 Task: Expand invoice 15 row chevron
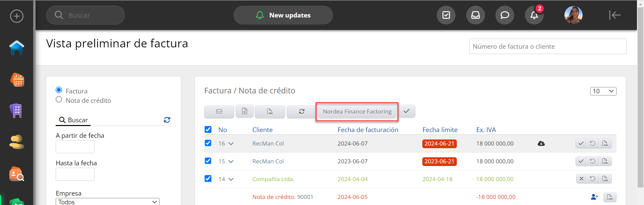click(231, 162)
